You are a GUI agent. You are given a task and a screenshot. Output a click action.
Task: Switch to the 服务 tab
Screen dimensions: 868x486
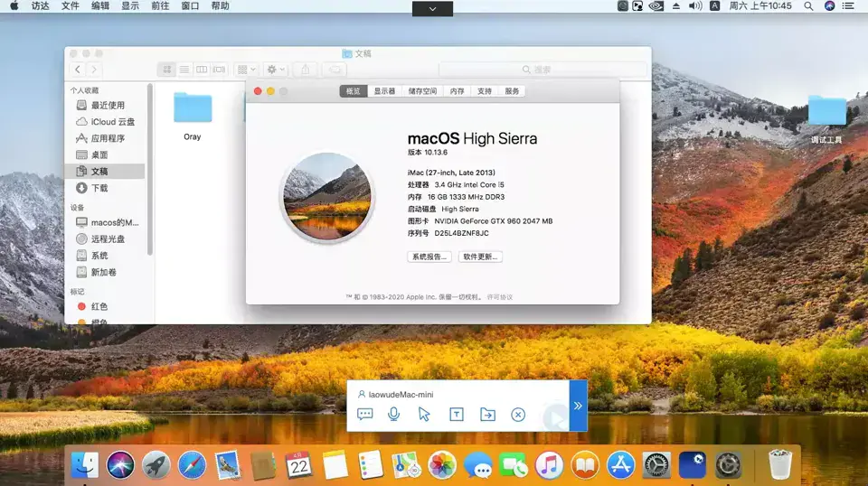[x=512, y=91]
